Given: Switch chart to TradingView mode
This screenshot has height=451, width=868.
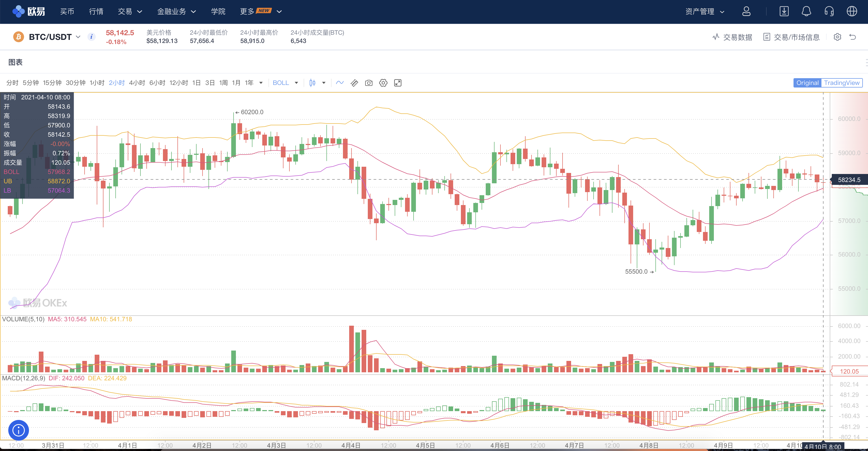Looking at the screenshot, I should tap(841, 83).
